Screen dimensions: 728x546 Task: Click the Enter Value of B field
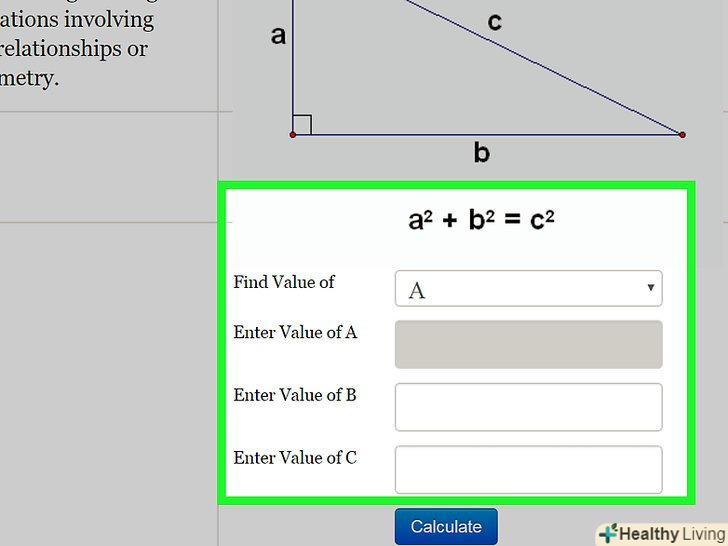[x=528, y=407]
